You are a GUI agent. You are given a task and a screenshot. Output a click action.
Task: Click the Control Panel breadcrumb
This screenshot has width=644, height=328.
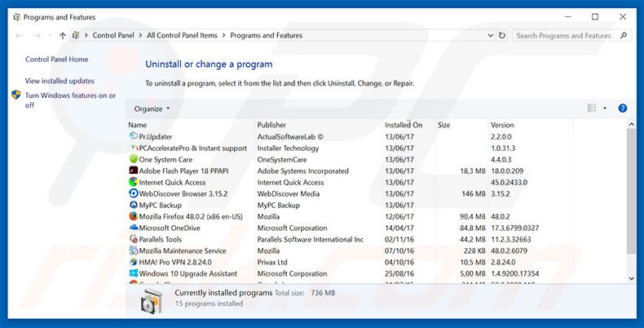pos(113,35)
